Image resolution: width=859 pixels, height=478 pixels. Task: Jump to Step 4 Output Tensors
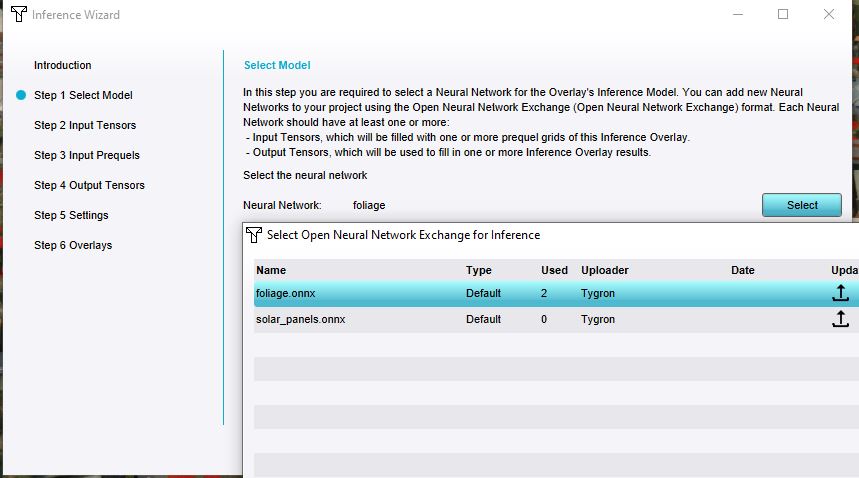click(89, 185)
